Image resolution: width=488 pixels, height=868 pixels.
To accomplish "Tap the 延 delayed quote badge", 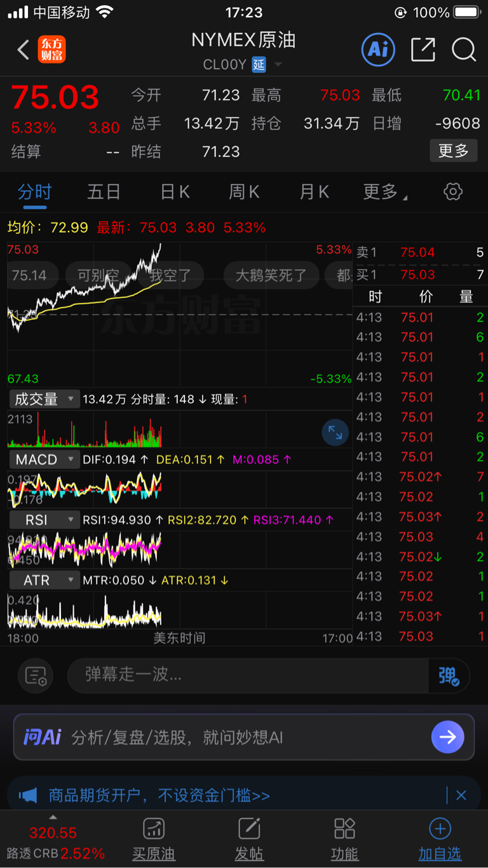I will (259, 64).
